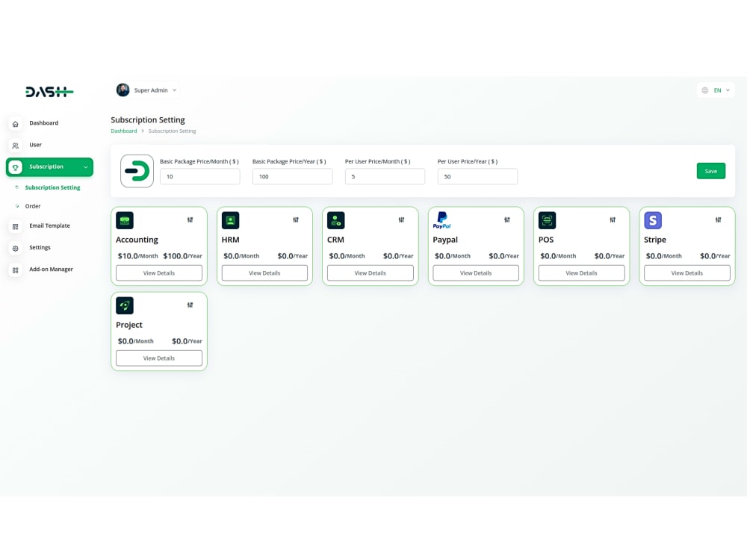747x560 pixels.
Task: Focus Per User Price/Month field
Action: 385,177
